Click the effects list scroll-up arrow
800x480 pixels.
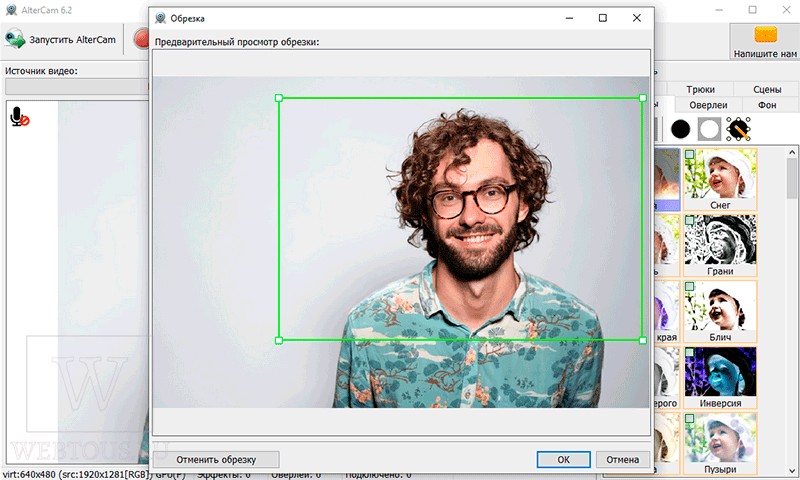[x=792, y=152]
